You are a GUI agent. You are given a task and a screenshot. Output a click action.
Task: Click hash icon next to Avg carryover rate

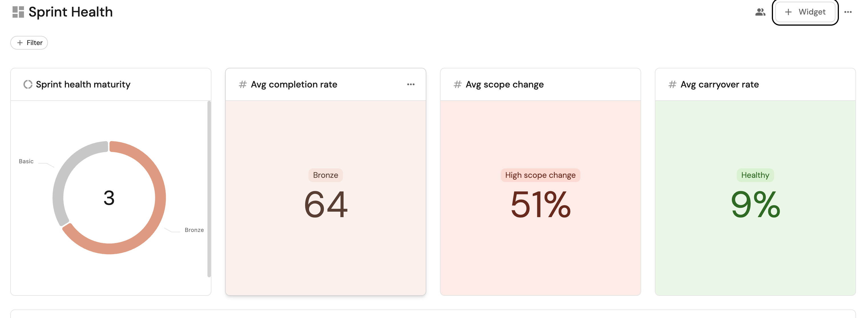click(x=672, y=84)
